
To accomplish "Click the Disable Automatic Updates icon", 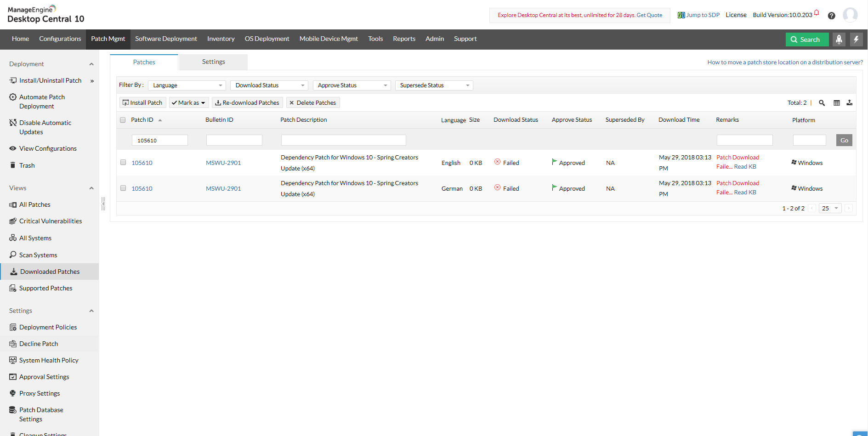I will click(13, 123).
